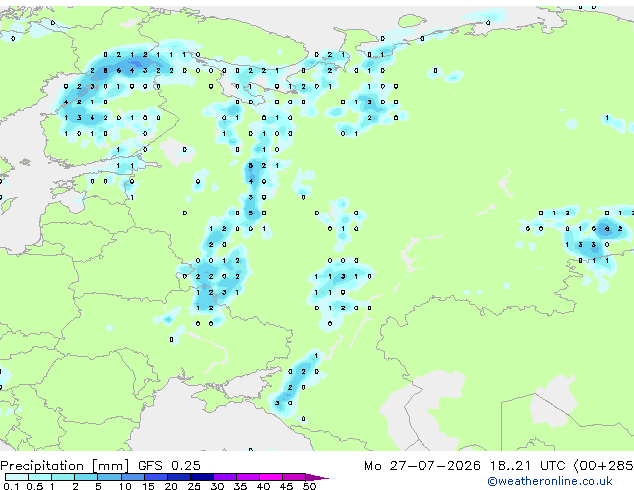Select the 10-15 mm blue legend swatch
634x490 pixels.
(x=133, y=477)
